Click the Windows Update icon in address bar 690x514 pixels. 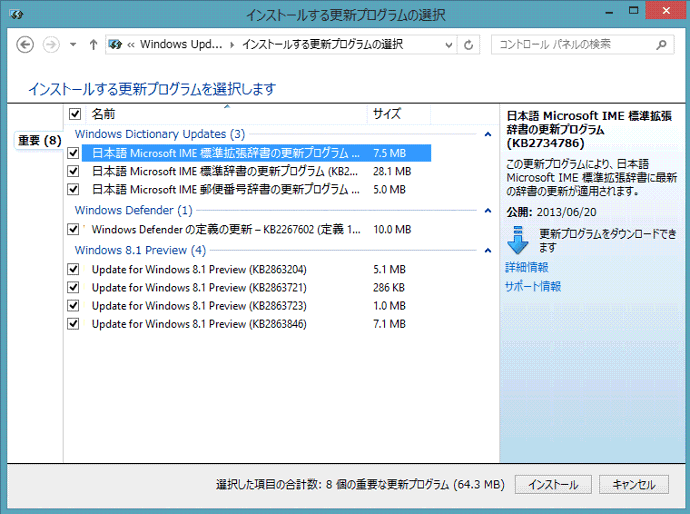point(115,44)
